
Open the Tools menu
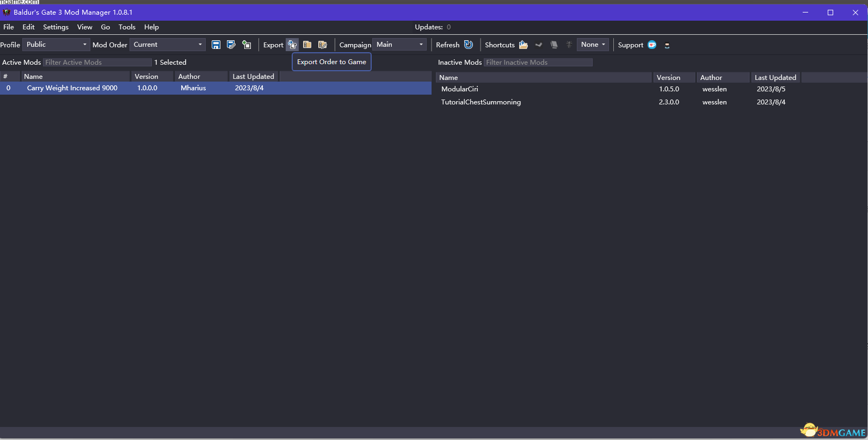click(127, 27)
